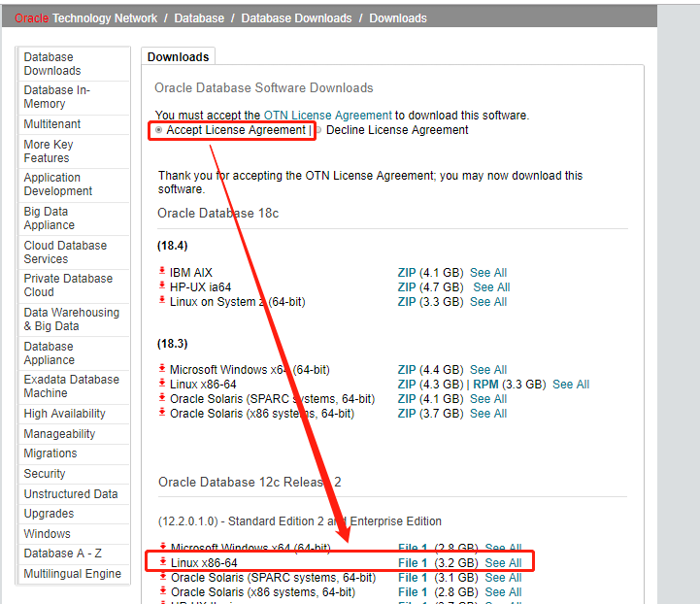Click download icon beside HP-UX ia64
Screen dimensions: 700x604
[162, 285]
